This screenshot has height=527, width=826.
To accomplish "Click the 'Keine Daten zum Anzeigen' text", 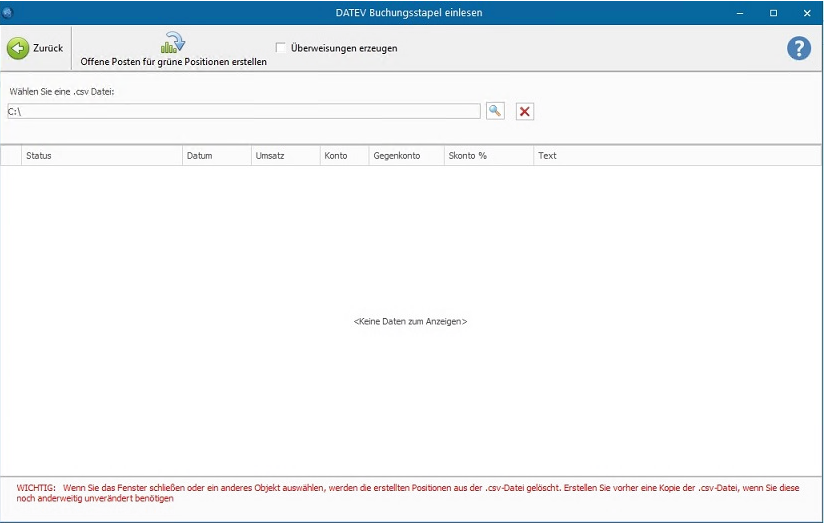I will pyautogui.click(x=410, y=321).
